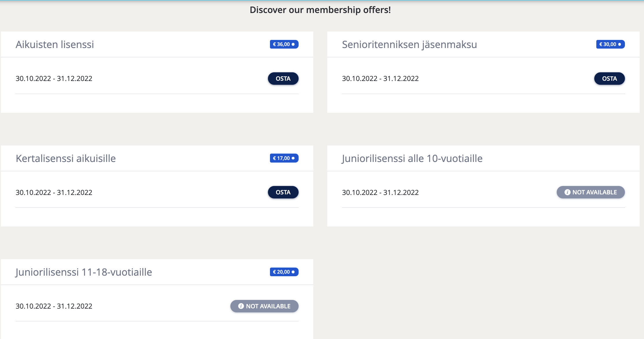
Task: Click the €17,00 price badge
Action: [284, 158]
